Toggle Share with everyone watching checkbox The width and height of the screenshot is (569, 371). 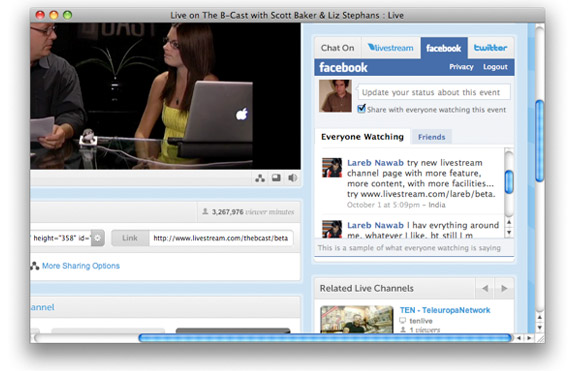[x=361, y=109]
